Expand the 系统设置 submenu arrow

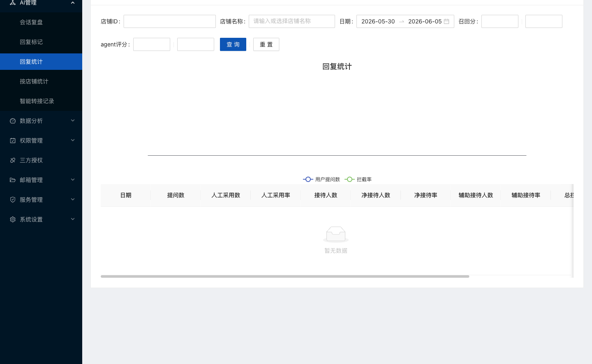tap(73, 219)
